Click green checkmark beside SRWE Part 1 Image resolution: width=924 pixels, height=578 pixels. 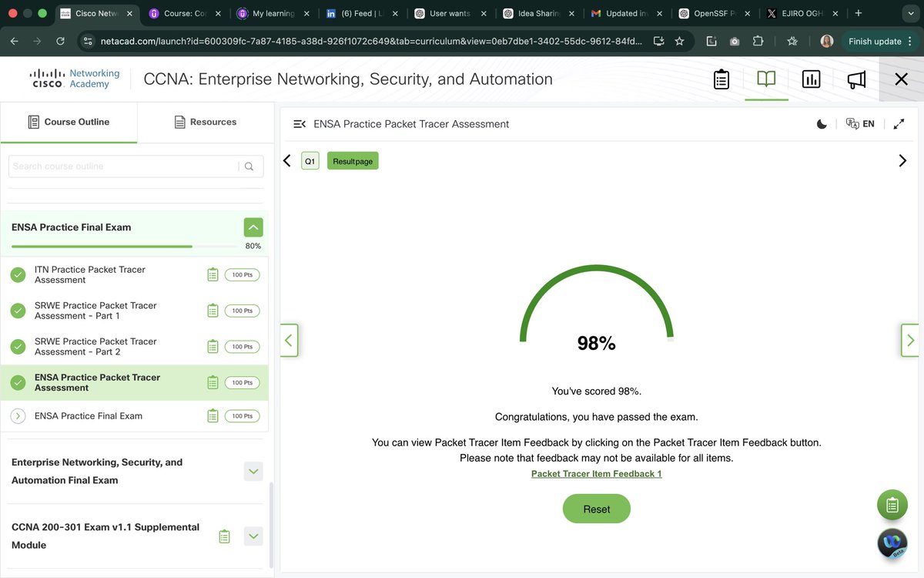click(x=18, y=311)
